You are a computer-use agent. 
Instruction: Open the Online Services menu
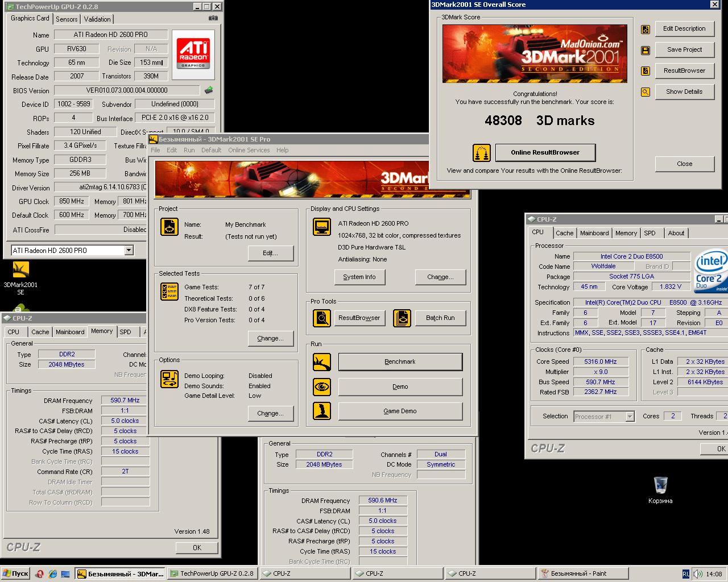tap(249, 150)
